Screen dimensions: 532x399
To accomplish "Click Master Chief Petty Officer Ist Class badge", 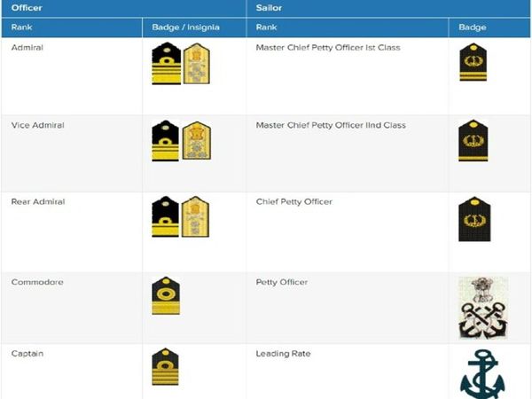I will point(473,64).
